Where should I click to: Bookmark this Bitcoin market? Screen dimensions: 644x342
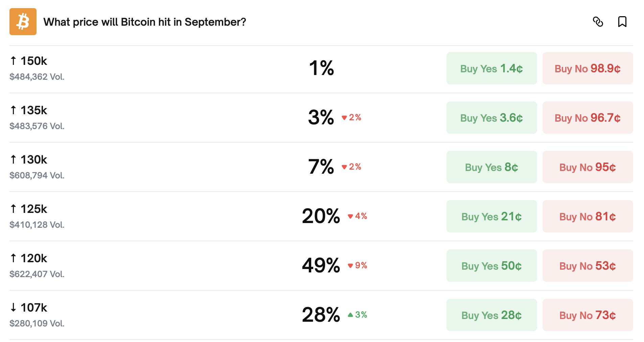click(622, 22)
